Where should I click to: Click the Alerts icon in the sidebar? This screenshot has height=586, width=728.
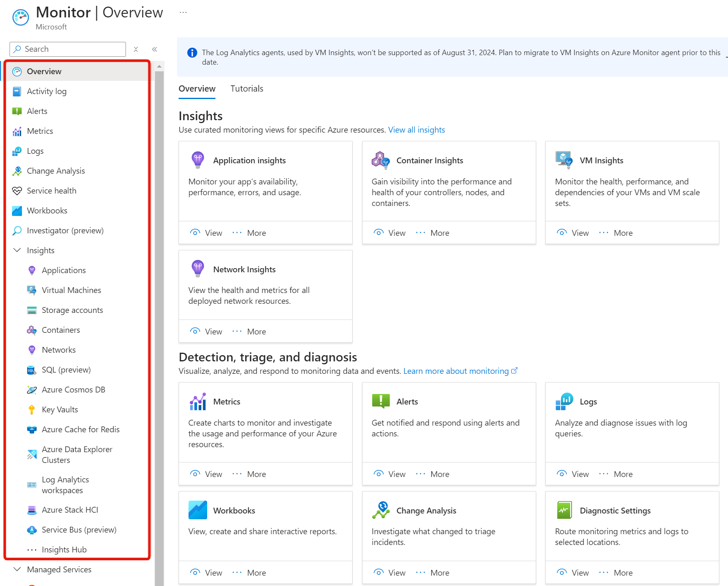(17, 111)
